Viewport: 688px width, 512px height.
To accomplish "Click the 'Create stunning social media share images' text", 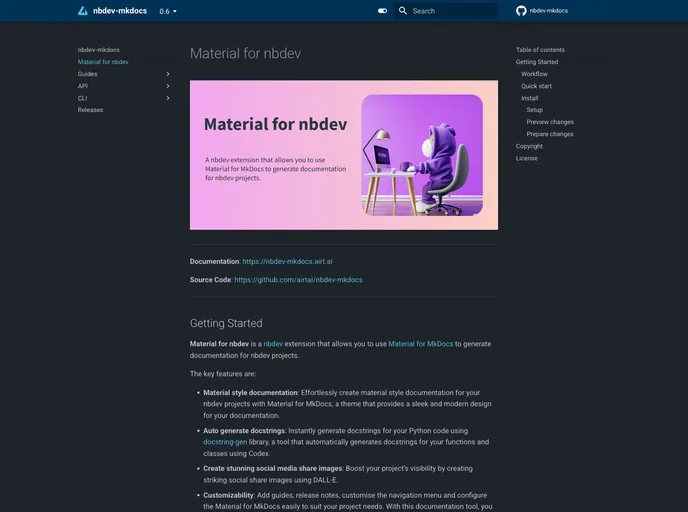I will coord(272,469).
